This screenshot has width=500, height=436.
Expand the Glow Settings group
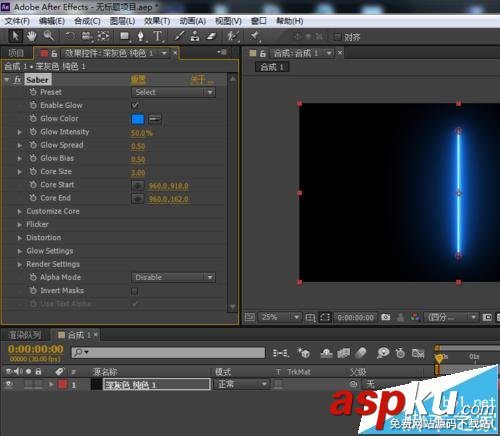click(19, 251)
